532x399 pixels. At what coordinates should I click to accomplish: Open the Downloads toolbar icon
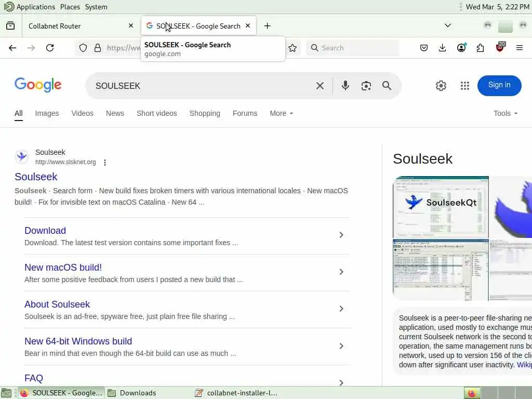click(443, 48)
